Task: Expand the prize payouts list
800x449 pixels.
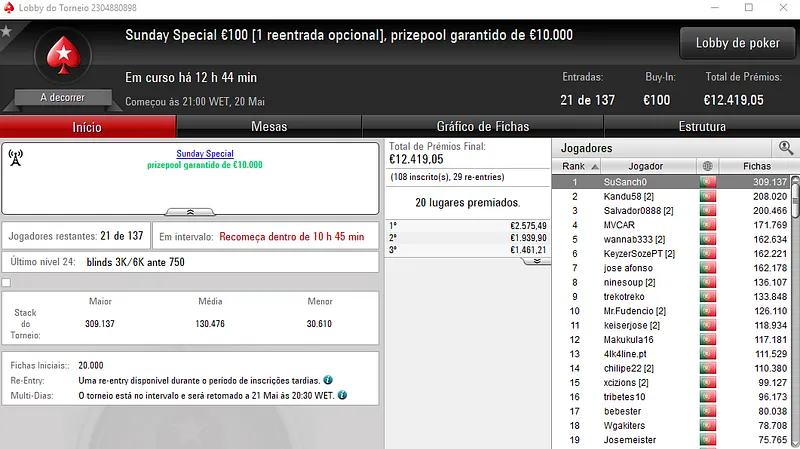Action: pyautogui.click(x=537, y=260)
